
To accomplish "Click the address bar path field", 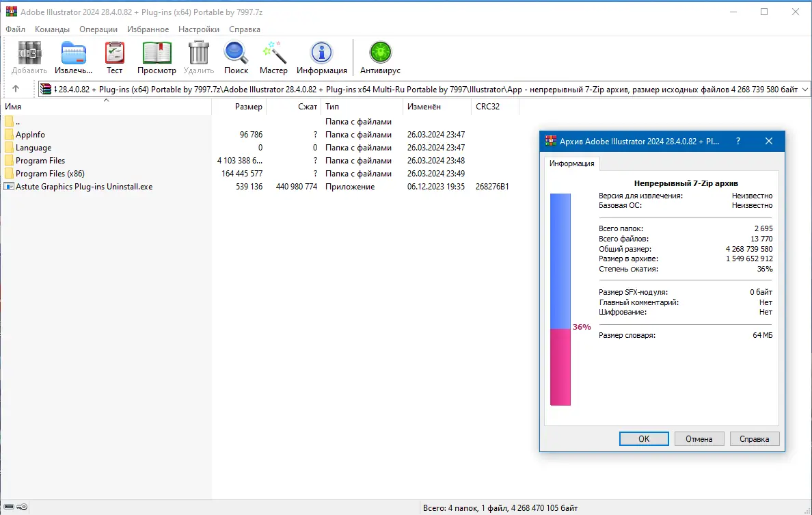I will [x=424, y=89].
